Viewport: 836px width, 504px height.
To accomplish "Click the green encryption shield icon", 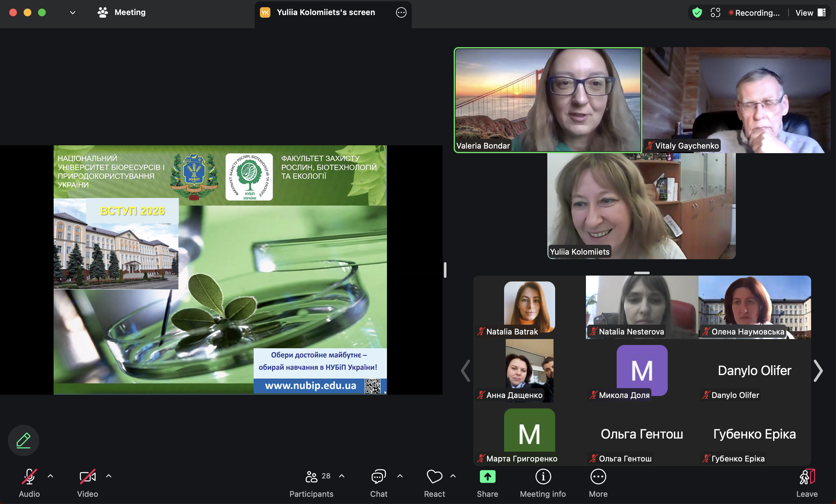I will click(x=697, y=12).
